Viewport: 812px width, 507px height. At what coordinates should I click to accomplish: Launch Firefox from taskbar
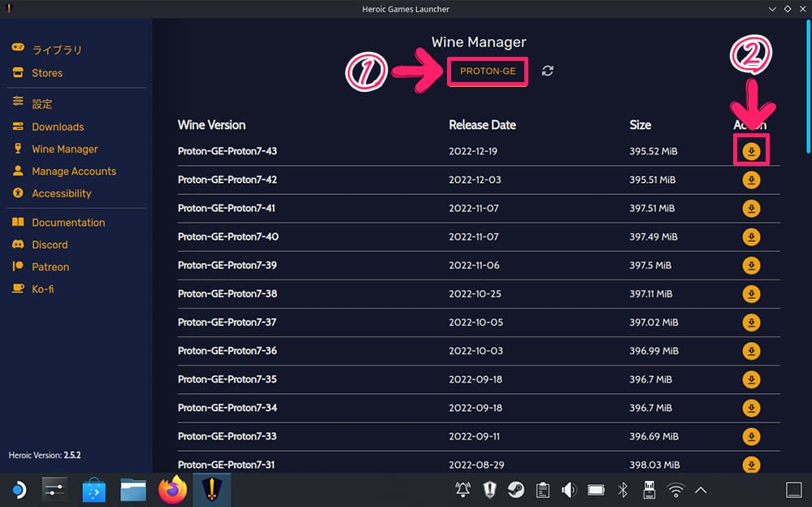[x=172, y=489]
